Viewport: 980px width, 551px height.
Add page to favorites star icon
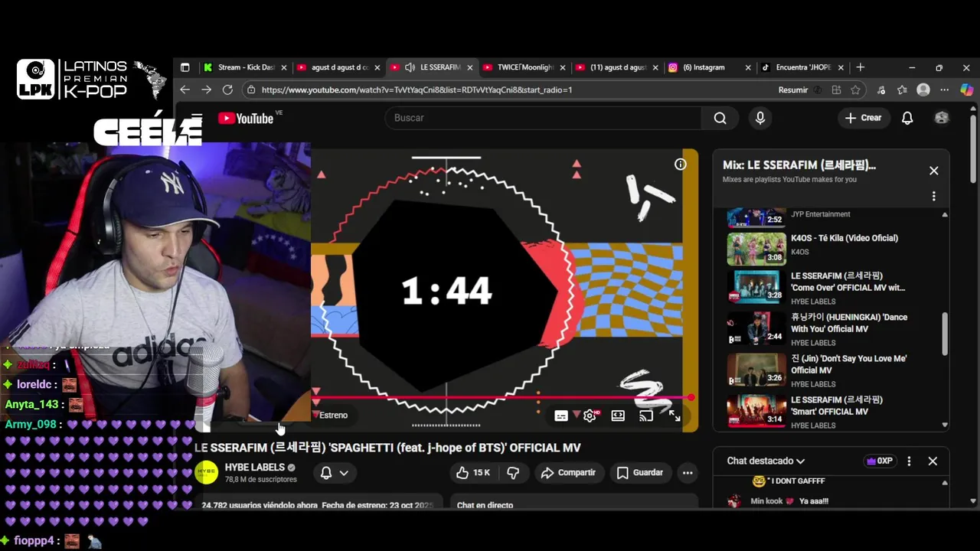point(855,90)
